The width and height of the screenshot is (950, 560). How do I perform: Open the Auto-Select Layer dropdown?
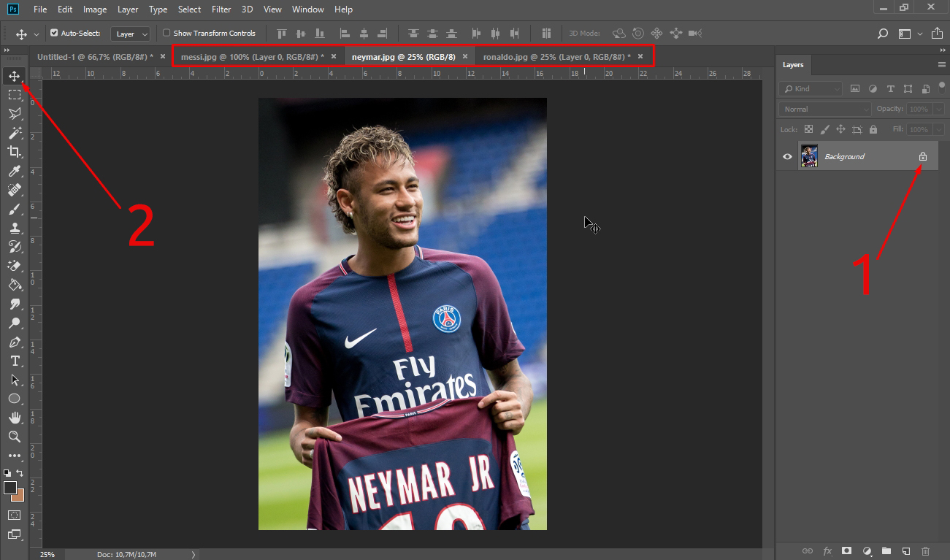(131, 34)
